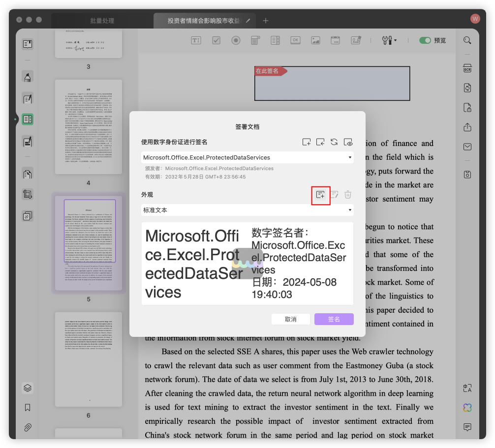Add an OK button form field
The image size is (495, 448).
296,40
